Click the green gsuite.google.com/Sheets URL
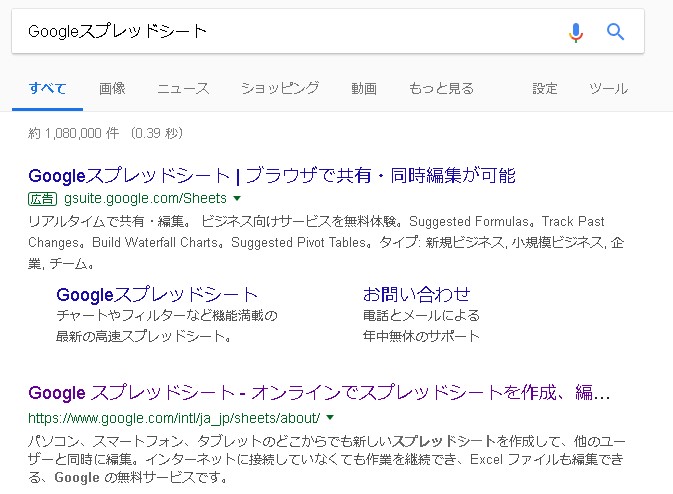 coord(145,198)
